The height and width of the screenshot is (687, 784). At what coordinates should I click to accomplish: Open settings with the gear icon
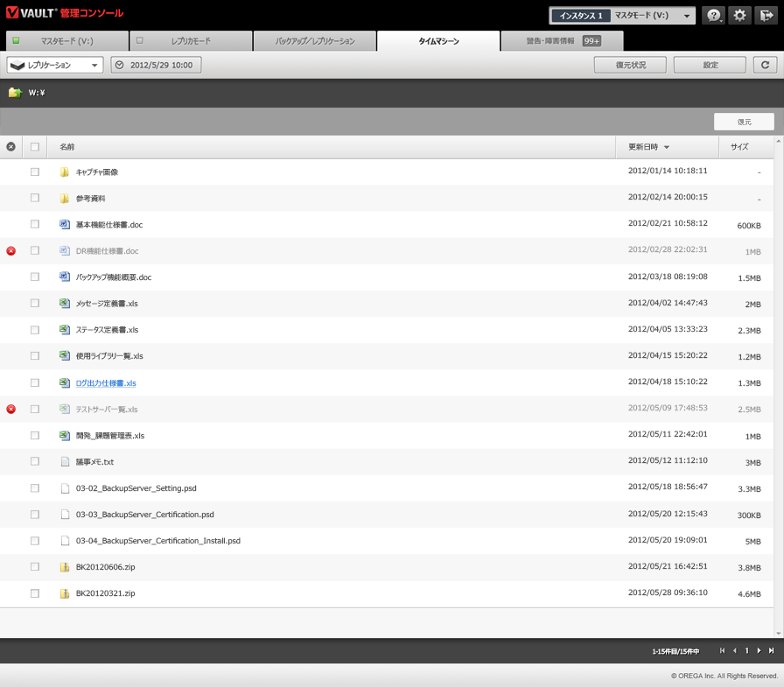(740, 15)
